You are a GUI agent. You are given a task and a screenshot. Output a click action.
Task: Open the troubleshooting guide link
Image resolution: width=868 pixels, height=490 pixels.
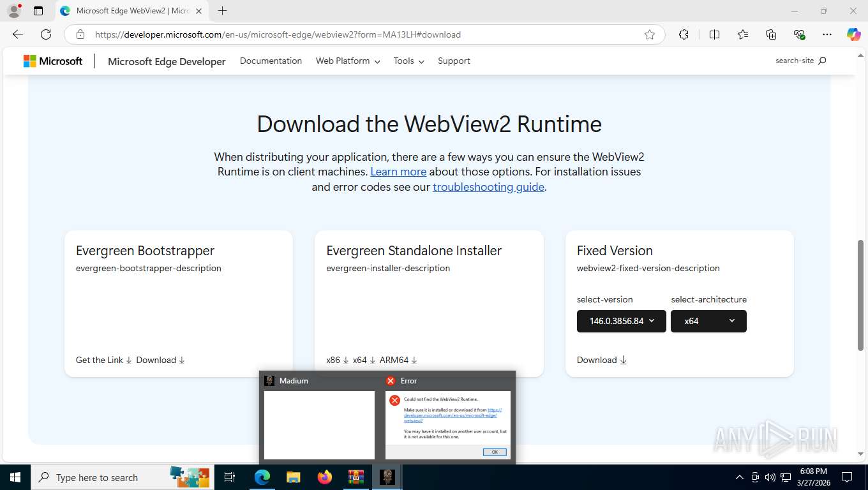[488, 187]
